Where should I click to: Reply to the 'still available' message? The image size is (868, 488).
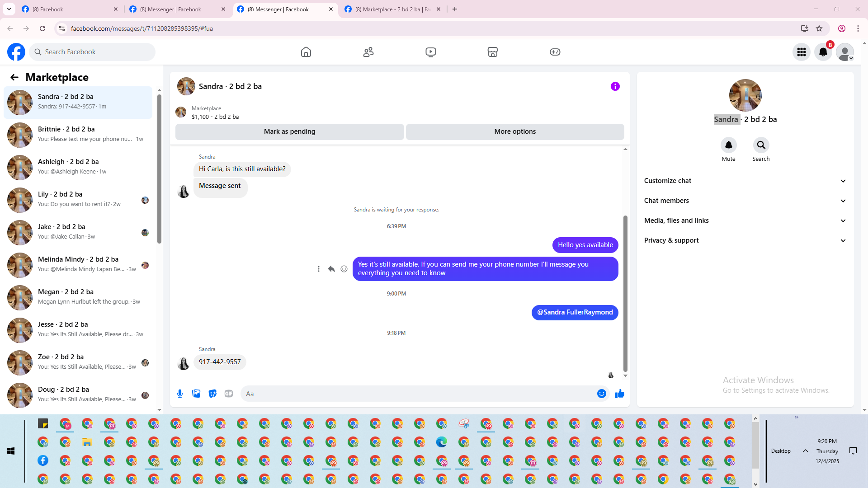click(x=331, y=269)
